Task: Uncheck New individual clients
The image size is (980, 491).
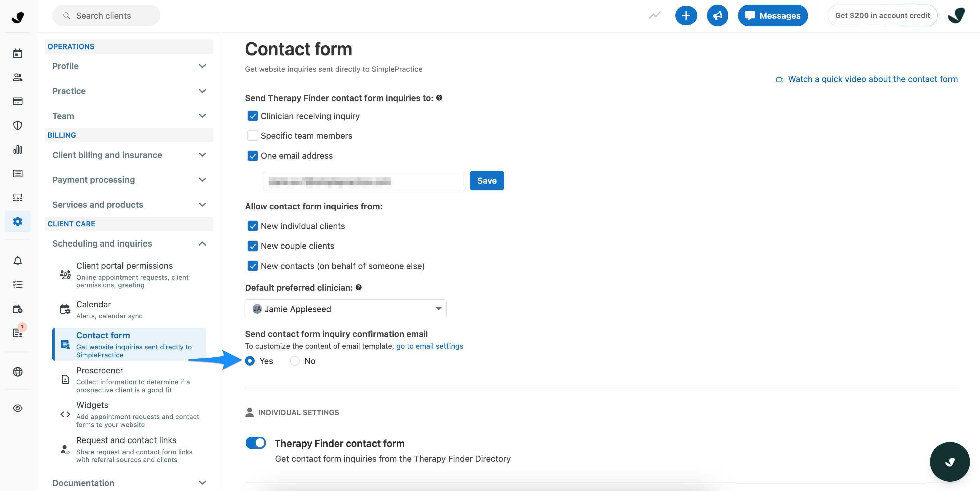Action: (x=253, y=226)
